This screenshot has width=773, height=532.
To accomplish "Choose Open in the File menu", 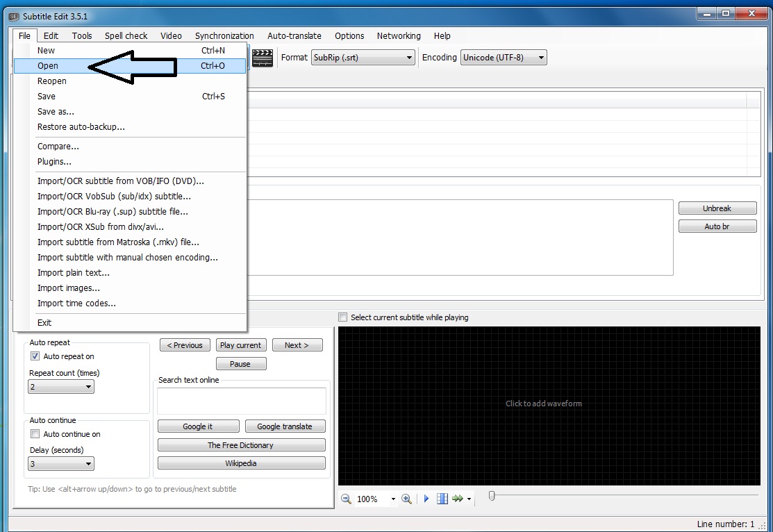I will [130, 65].
